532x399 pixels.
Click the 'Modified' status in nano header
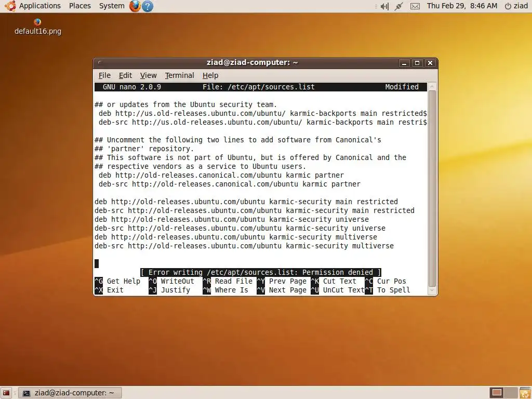tap(402, 87)
